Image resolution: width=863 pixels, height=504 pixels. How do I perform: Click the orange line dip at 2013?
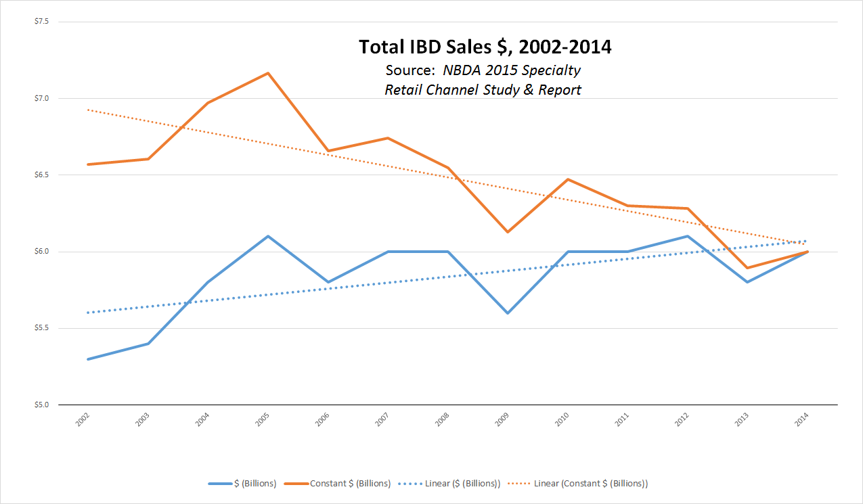pos(747,268)
